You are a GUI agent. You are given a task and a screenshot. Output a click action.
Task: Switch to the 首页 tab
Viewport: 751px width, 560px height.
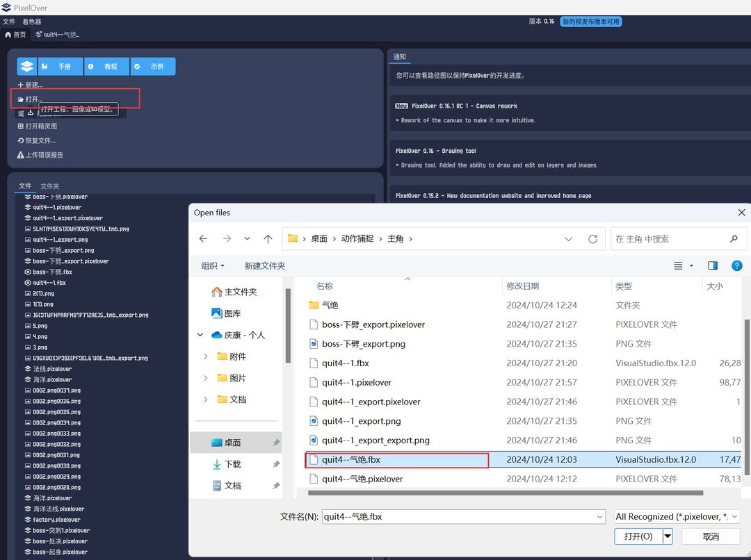click(15, 35)
